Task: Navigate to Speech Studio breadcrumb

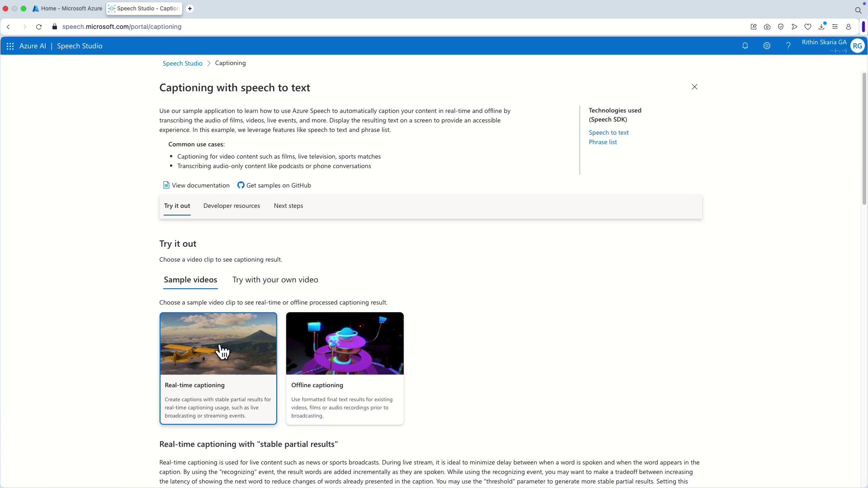Action: [x=182, y=64]
